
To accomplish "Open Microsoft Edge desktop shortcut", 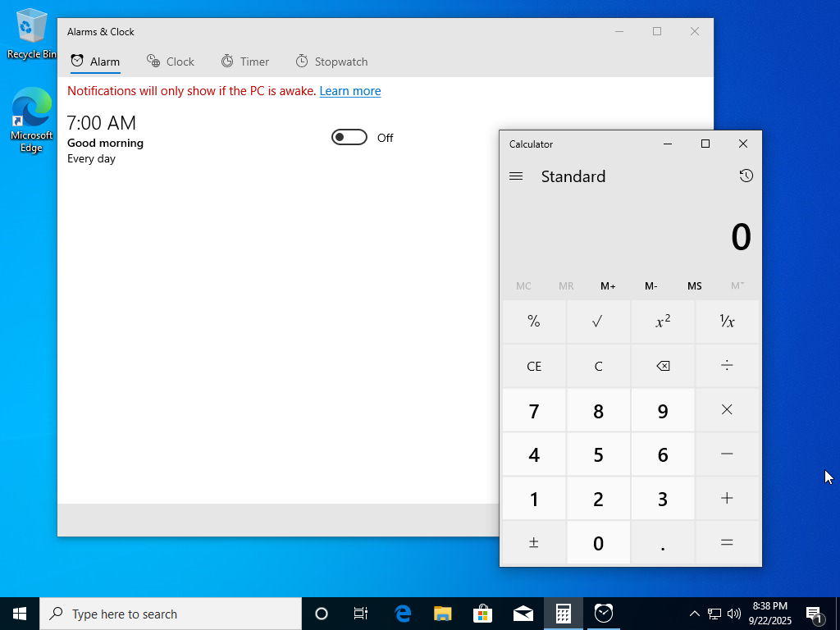I will point(31,120).
